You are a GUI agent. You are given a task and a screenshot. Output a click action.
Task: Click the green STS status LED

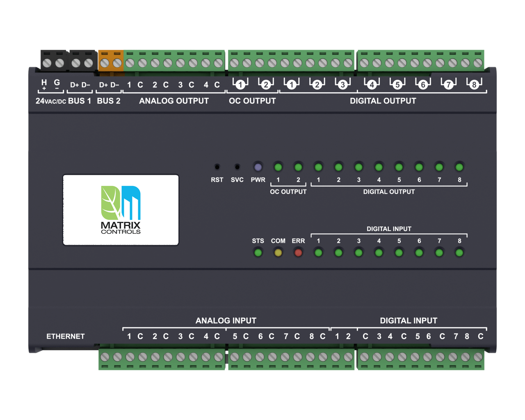[258, 253]
